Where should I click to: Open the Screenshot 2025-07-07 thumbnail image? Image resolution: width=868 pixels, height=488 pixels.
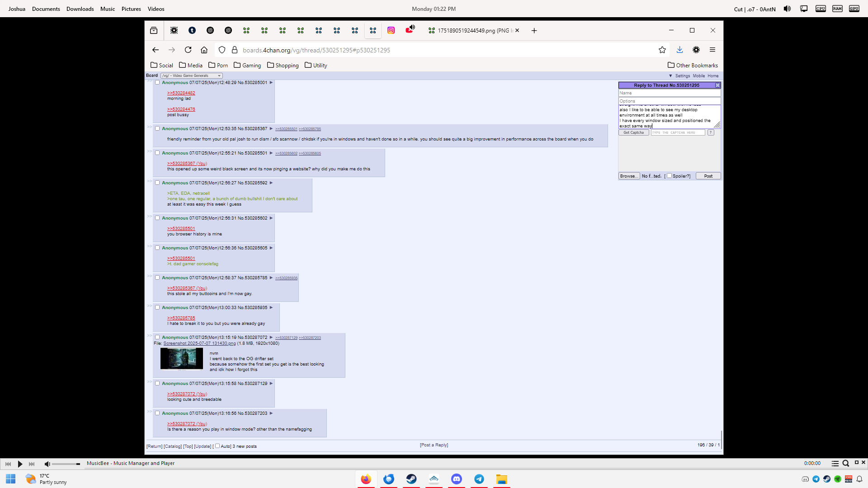coord(182,359)
